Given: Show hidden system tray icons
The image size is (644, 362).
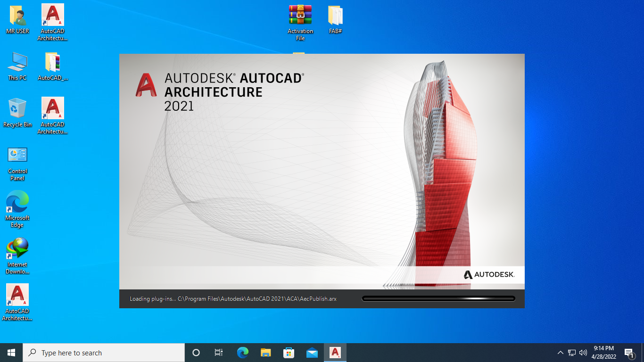Looking at the screenshot, I should pos(560,353).
